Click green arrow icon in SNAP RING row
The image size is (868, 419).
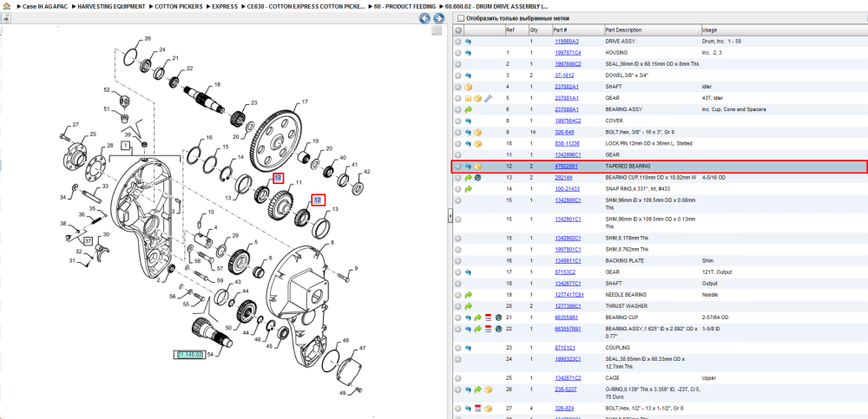[x=469, y=189]
